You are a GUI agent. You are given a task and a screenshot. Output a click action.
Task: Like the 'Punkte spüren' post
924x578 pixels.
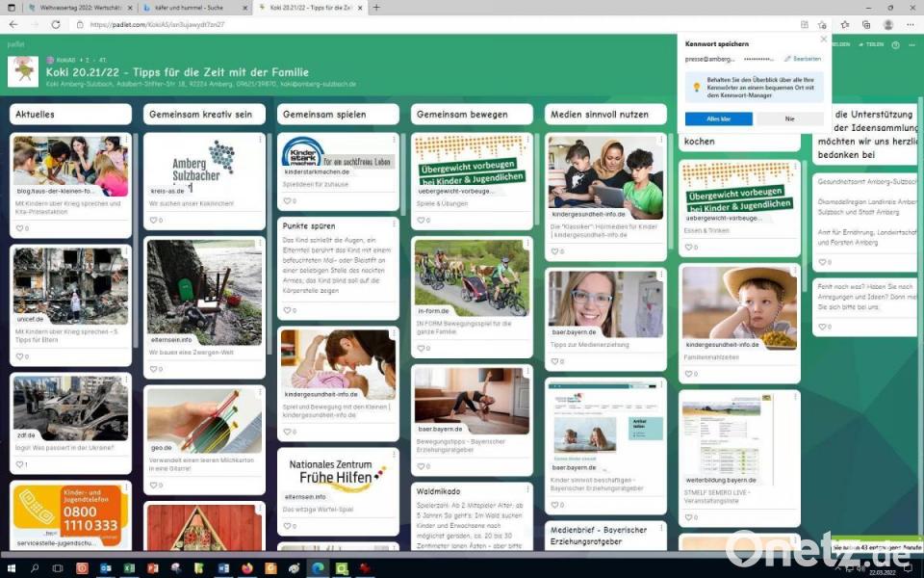pos(287,310)
